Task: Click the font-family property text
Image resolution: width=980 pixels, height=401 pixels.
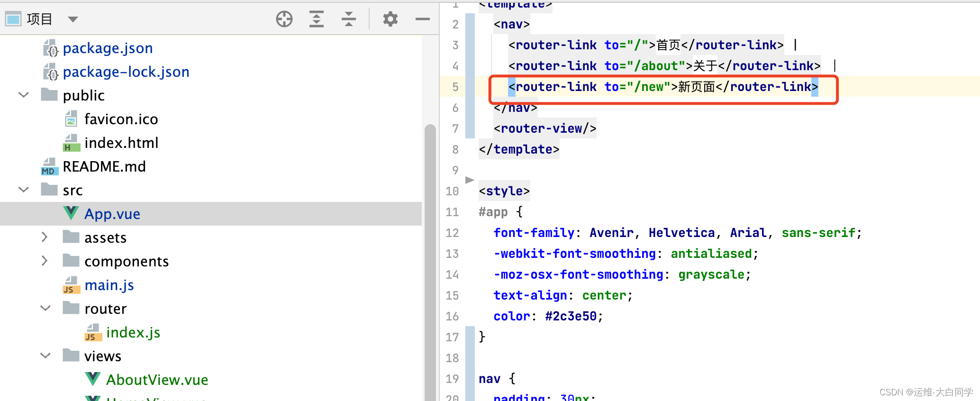Action: click(x=534, y=233)
